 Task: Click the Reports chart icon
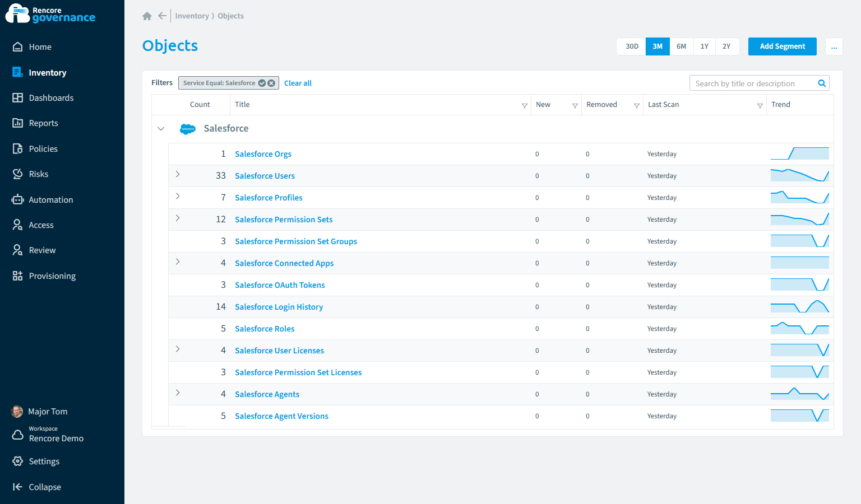tap(18, 123)
